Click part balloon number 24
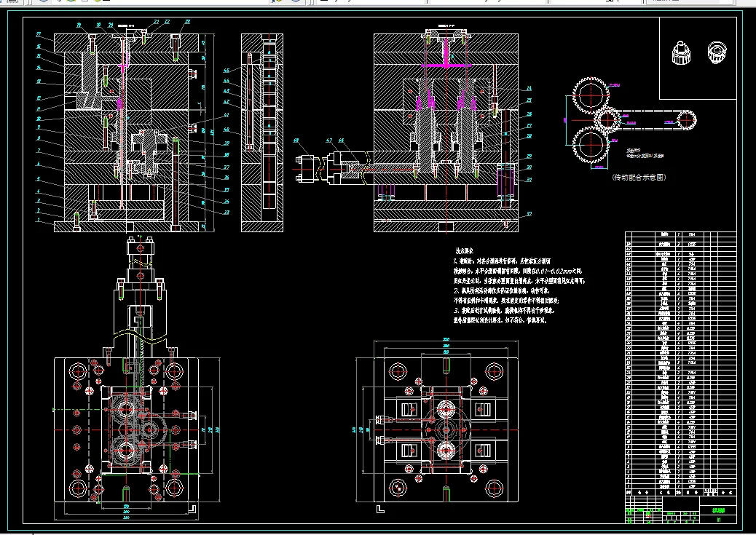Image resolution: width=756 pixels, height=535 pixels. coord(529,88)
